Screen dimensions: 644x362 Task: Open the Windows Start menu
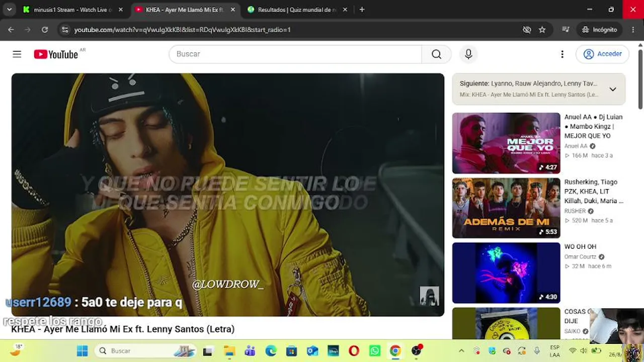82,350
